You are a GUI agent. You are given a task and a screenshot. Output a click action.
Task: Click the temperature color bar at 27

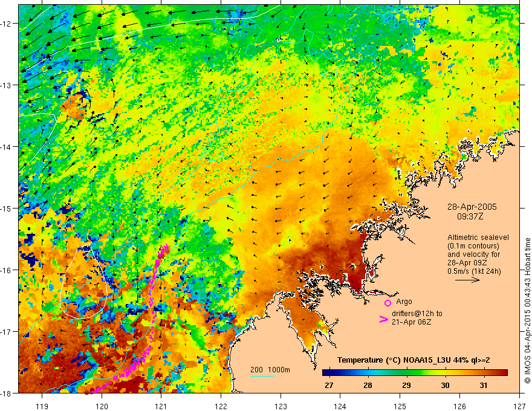click(x=329, y=373)
